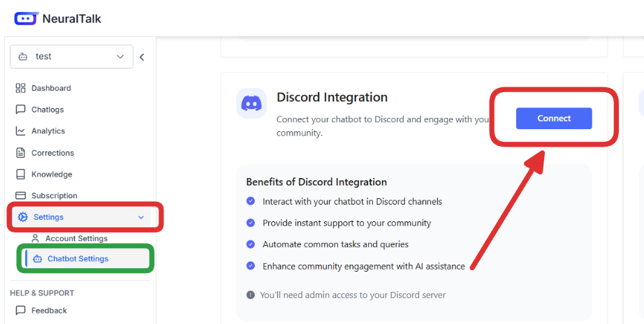Click the Discord Integration heading
The image size is (644, 324).
pos(332,97)
